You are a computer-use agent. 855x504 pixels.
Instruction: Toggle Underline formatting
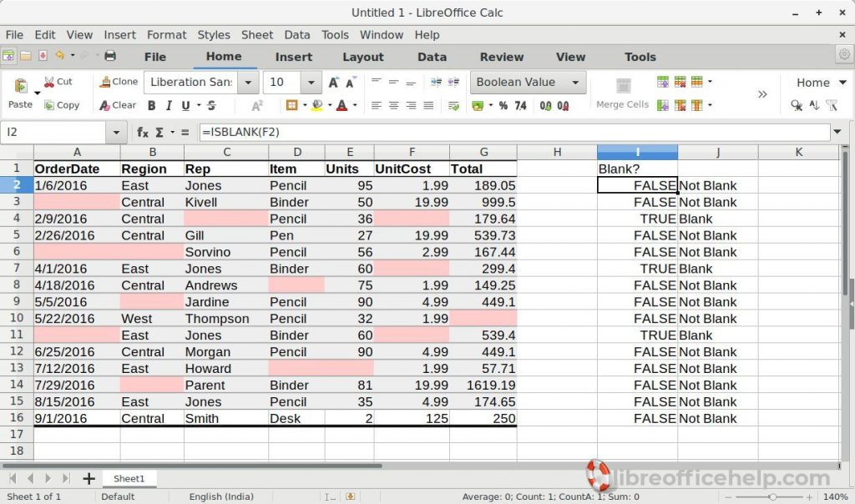click(x=185, y=105)
